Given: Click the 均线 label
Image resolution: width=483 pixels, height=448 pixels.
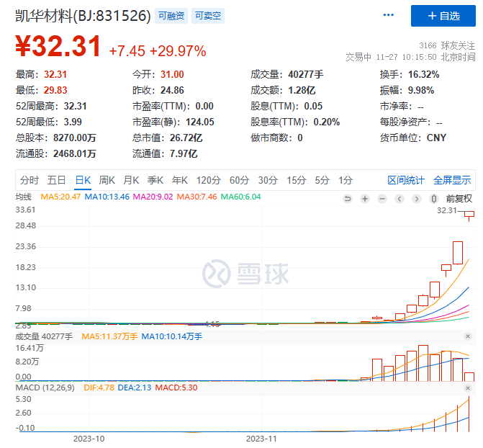Looking at the screenshot, I should [24, 197].
